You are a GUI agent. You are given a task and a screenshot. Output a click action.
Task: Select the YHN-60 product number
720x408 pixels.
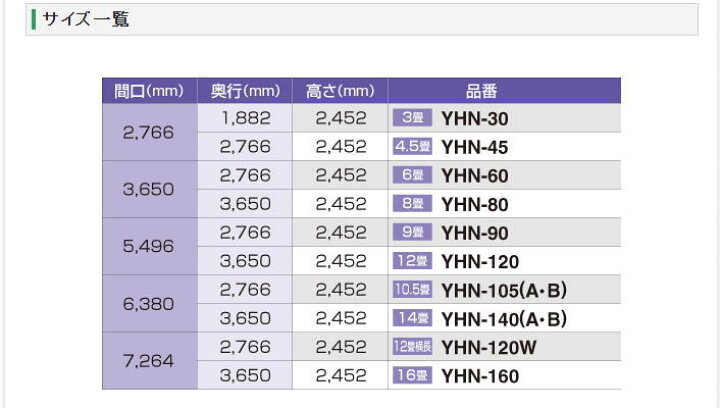tap(475, 176)
